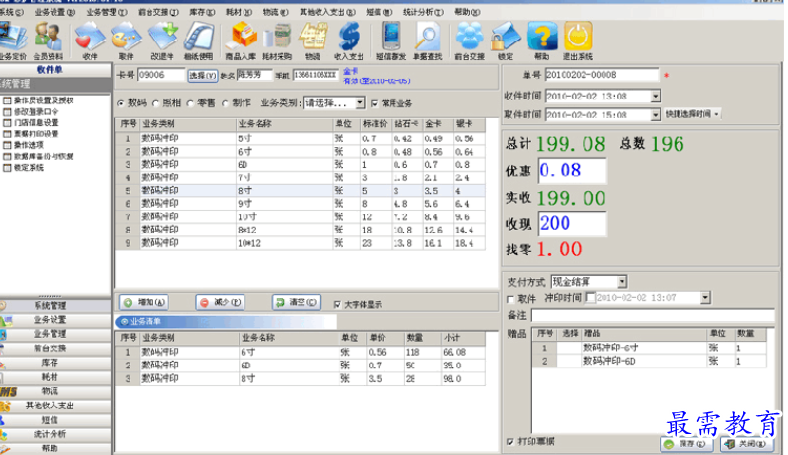Toggle the 常用业务 checkbox
Viewport: 788px width, 455px height.
[x=374, y=103]
